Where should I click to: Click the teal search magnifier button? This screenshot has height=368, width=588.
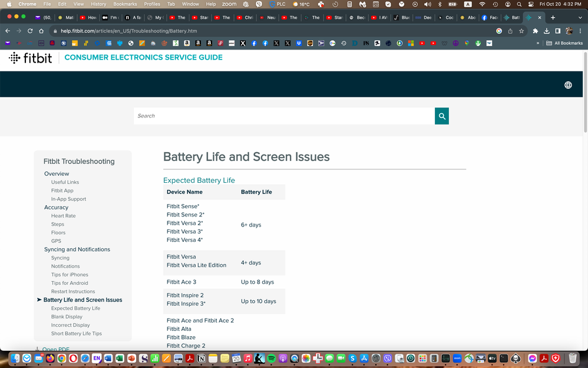click(x=442, y=116)
